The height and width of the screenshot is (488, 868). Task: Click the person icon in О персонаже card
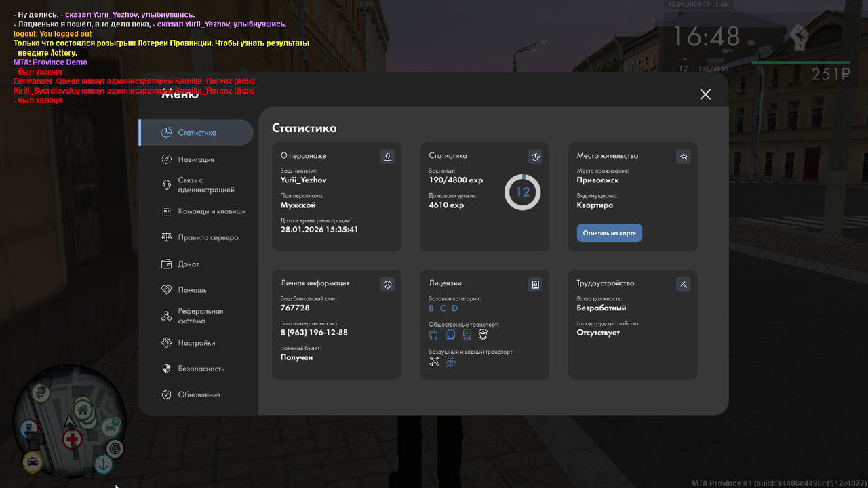click(x=387, y=157)
